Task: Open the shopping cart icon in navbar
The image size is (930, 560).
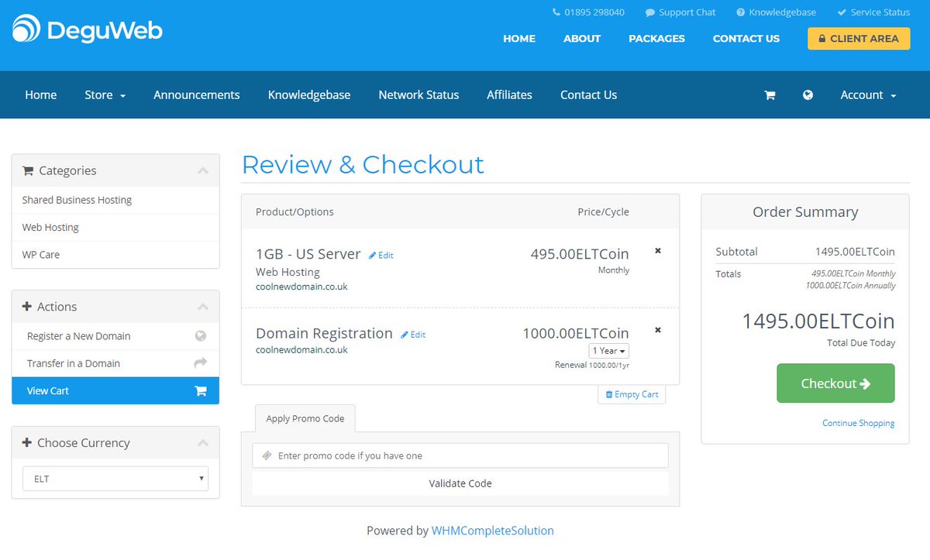Action: (x=770, y=95)
